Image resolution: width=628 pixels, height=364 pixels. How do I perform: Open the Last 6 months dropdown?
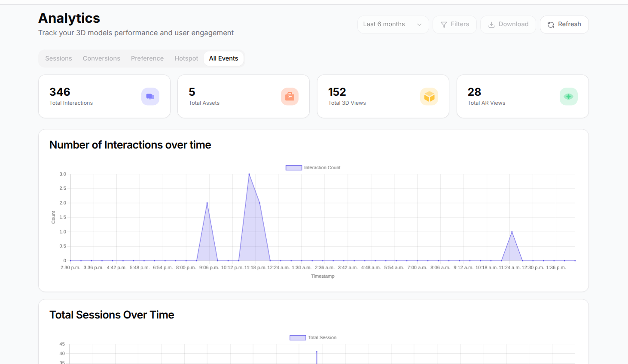coord(393,24)
